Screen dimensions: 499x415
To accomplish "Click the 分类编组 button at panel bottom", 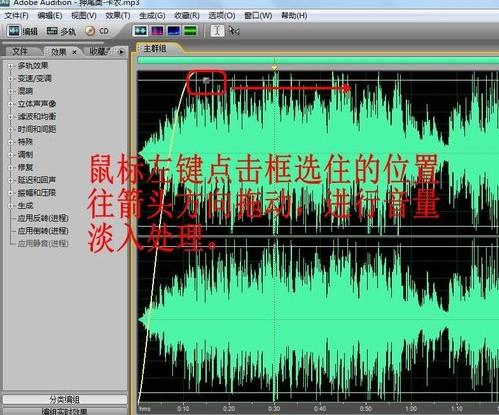I will click(x=65, y=399).
